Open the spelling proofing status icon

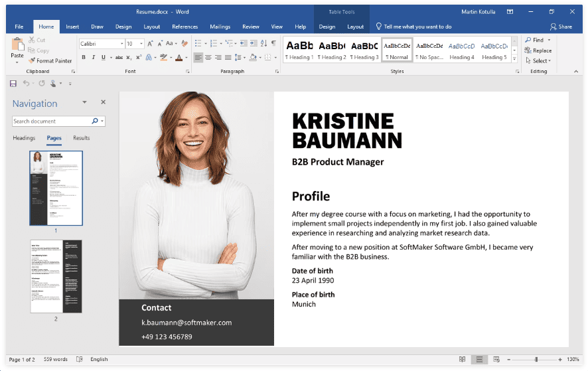pyautogui.click(x=79, y=359)
